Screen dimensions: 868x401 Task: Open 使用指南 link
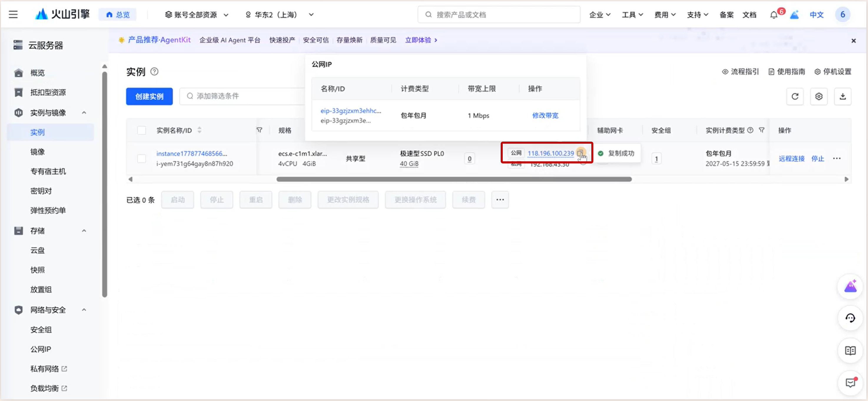point(787,72)
